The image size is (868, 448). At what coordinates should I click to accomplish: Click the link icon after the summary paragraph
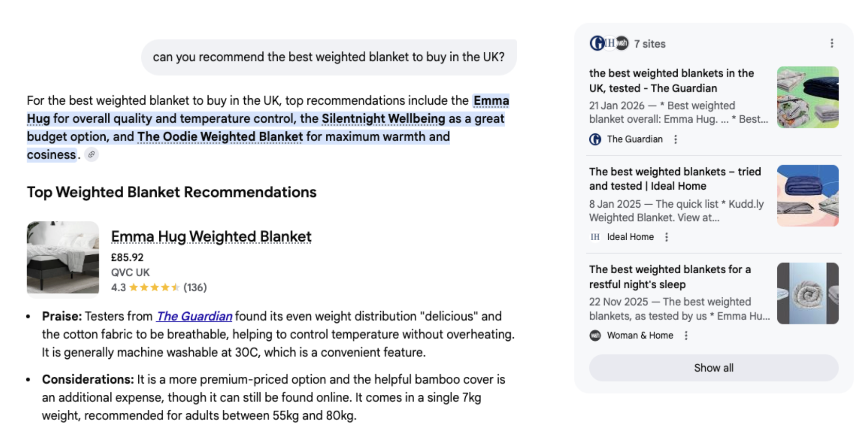[x=92, y=154]
